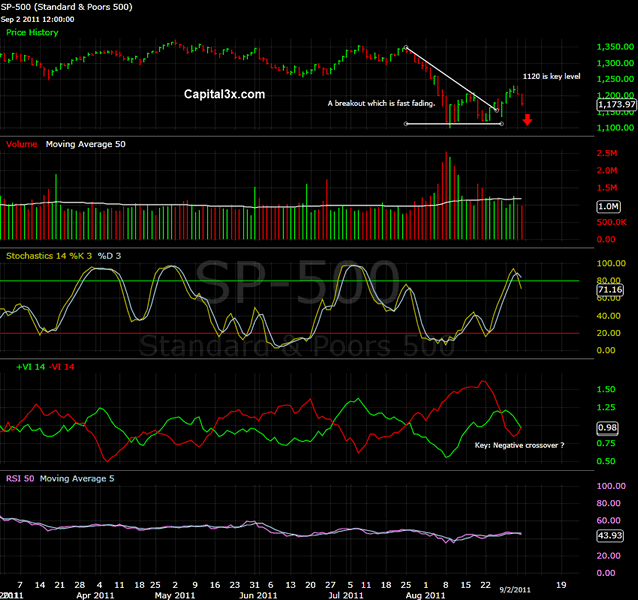
Task: Select 'A breakout which is fast fading' note
Action: (381, 103)
